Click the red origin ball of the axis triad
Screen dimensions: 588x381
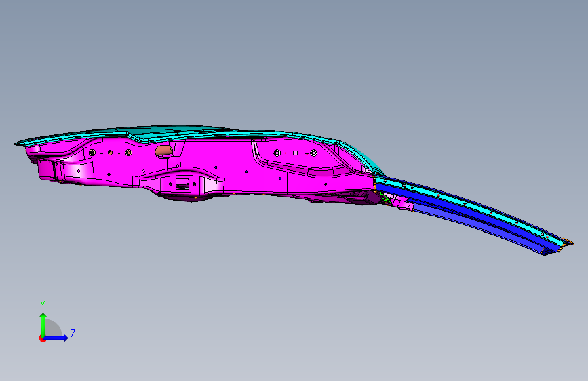click(42, 338)
